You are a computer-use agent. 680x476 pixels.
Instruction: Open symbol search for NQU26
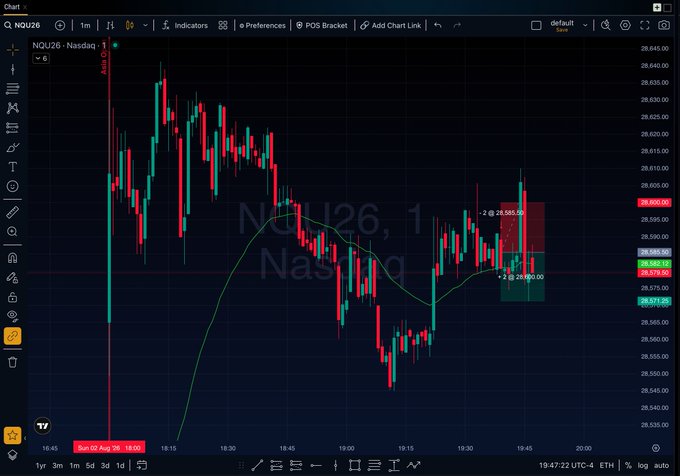point(22,25)
